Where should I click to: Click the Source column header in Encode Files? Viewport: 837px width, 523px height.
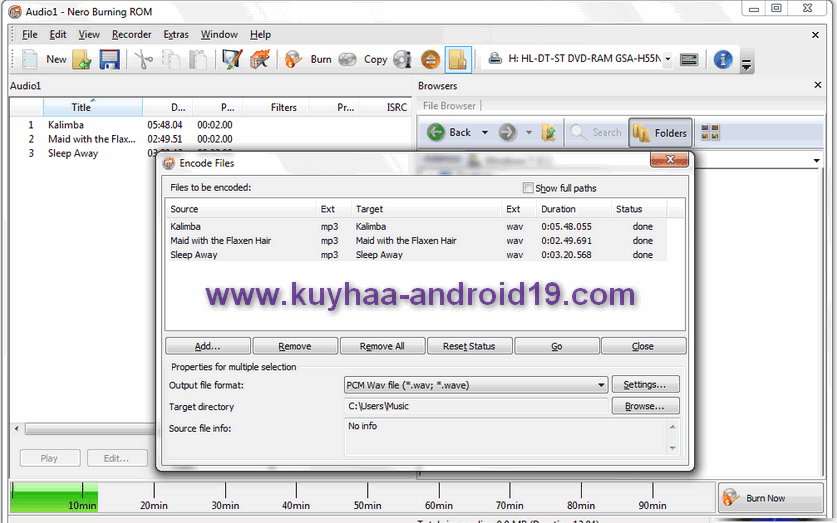(241, 209)
